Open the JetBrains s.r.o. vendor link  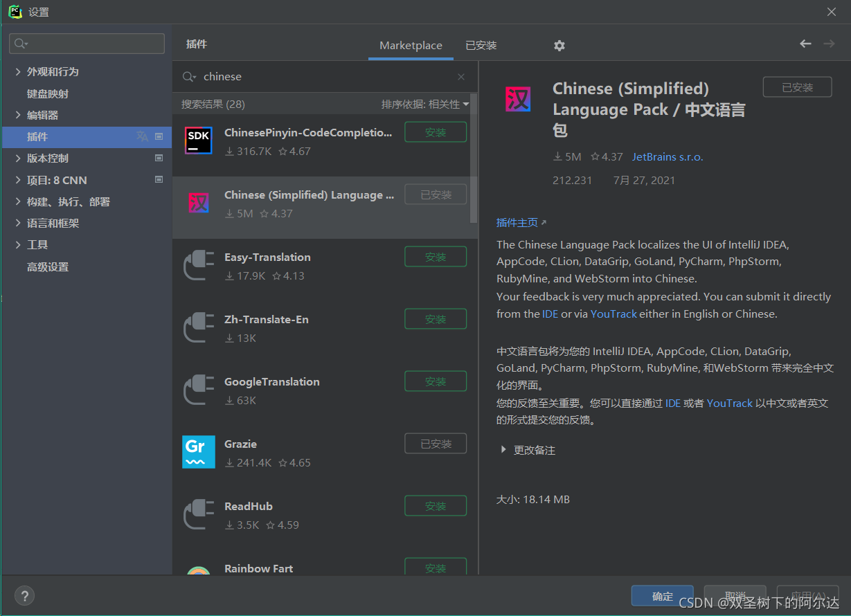(x=668, y=157)
